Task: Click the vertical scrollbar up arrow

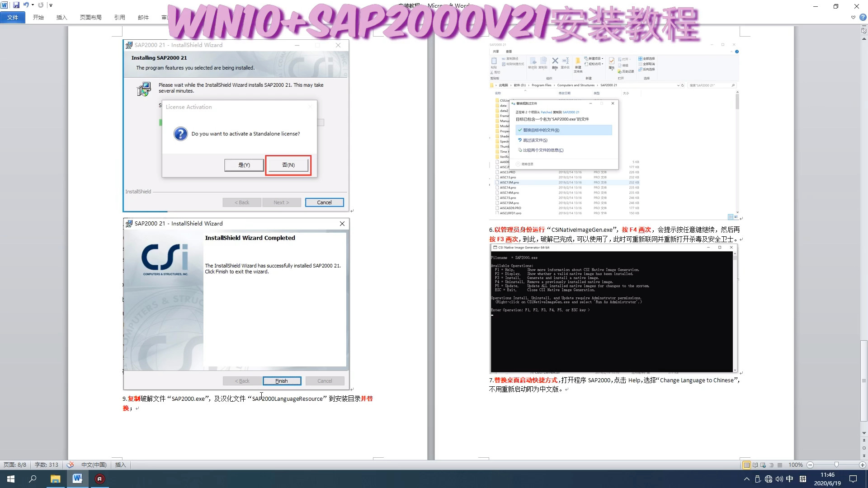Action: [864, 39]
